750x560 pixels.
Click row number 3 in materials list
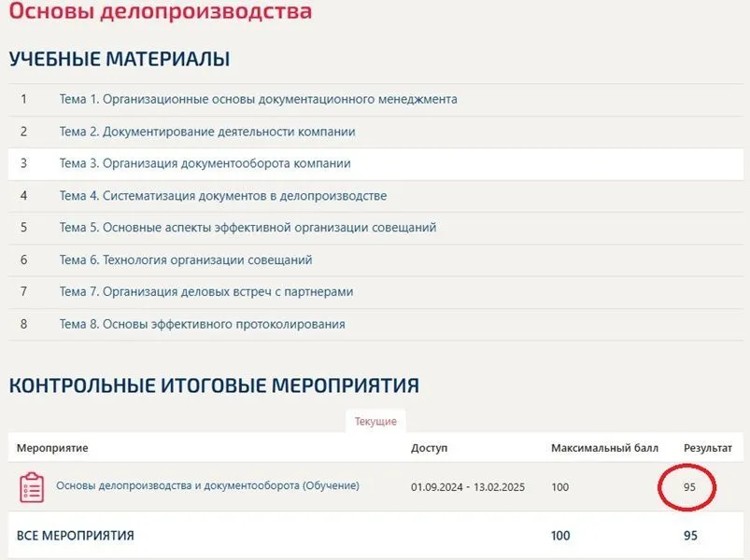(x=23, y=163)
